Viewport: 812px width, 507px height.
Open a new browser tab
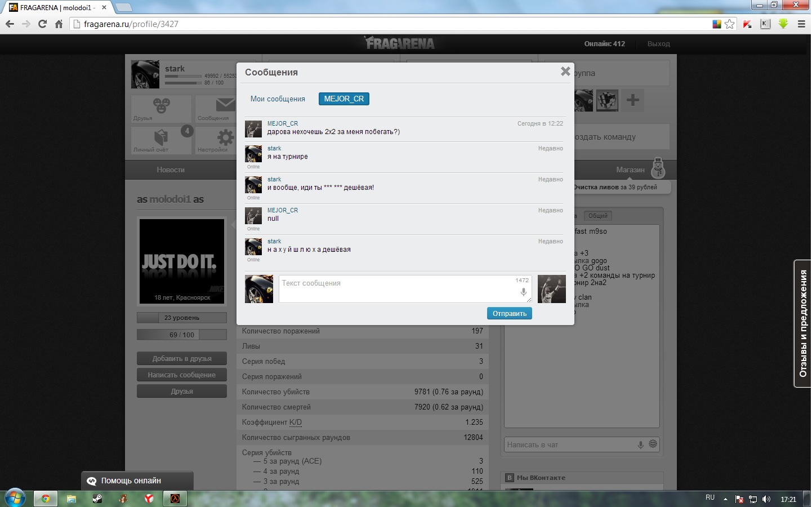click(x=123, y=7)
